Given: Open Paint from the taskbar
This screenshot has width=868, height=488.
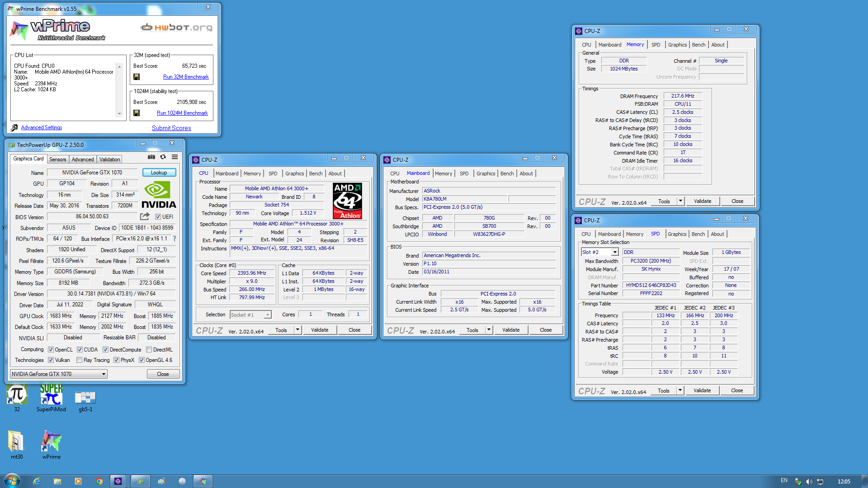Looking at the screenshot, I should click(x=161, y=481).
